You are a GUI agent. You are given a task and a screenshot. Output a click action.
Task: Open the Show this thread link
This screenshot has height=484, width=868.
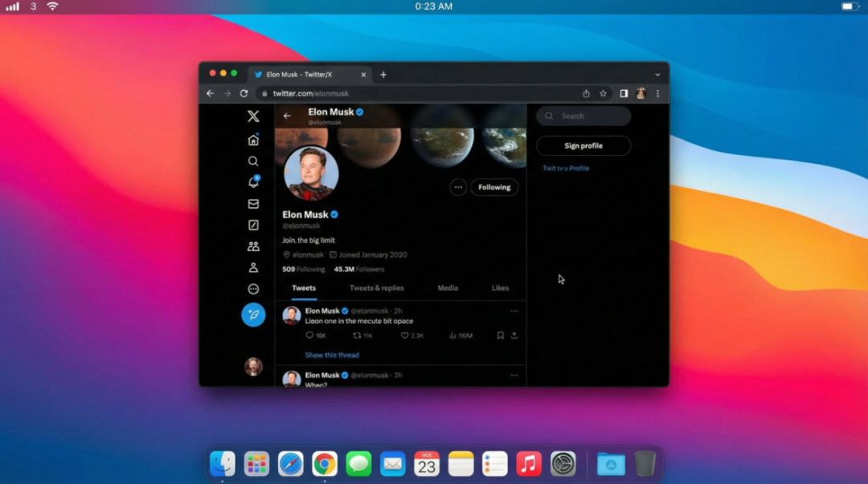[332, 355]
